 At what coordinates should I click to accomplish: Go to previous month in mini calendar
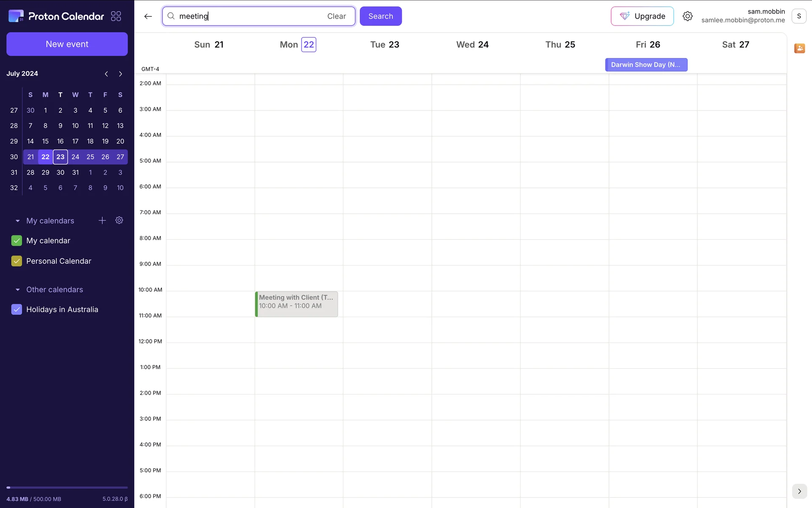pos(106,74)
